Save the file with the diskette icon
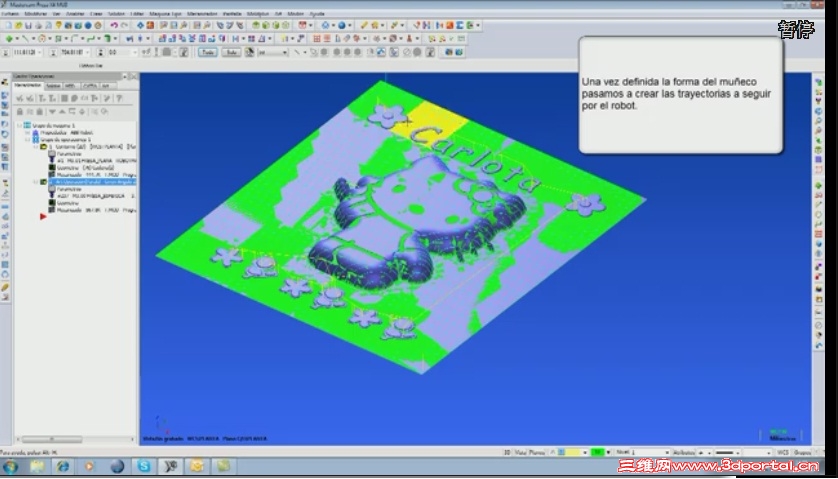 click(x=28, y=25)
